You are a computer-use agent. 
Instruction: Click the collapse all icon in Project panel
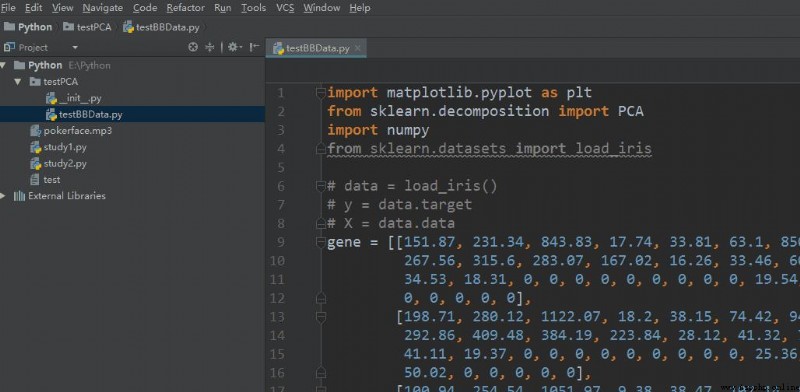[209, 47]
